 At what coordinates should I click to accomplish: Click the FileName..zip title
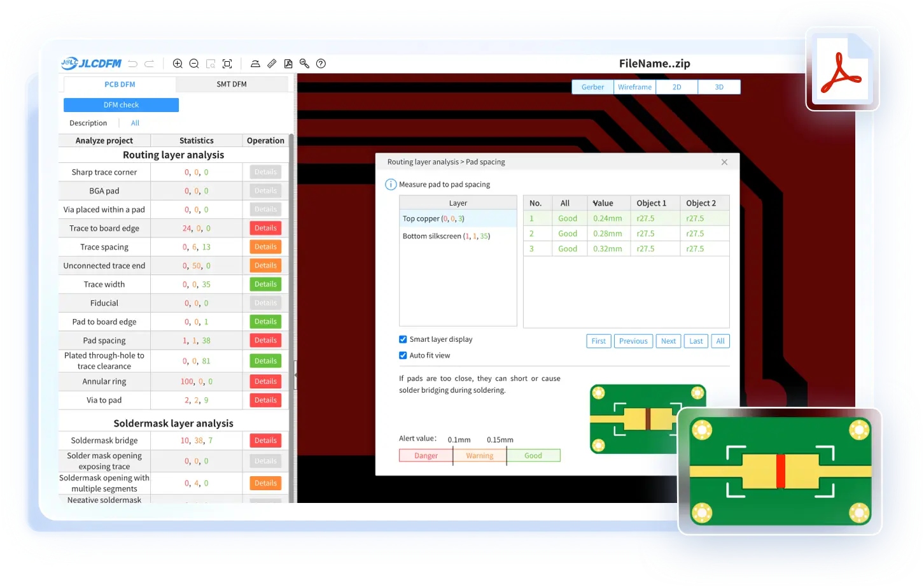[655, 64]
